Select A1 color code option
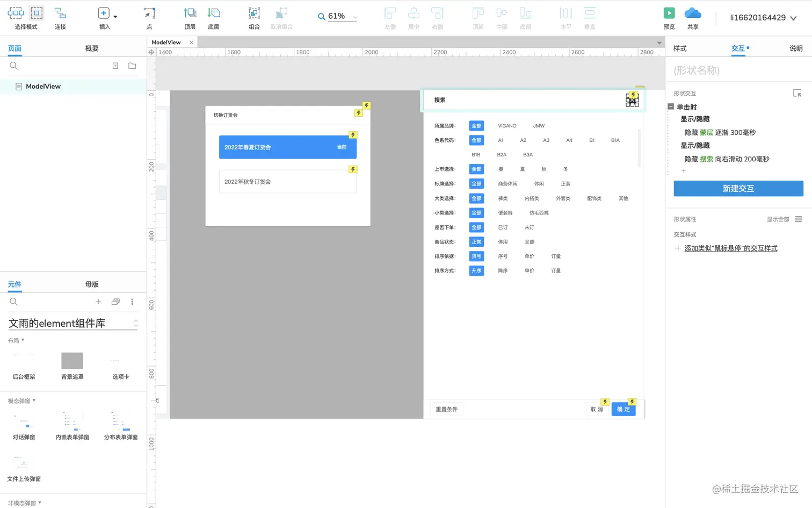812x508 pixels. [501, 140]
